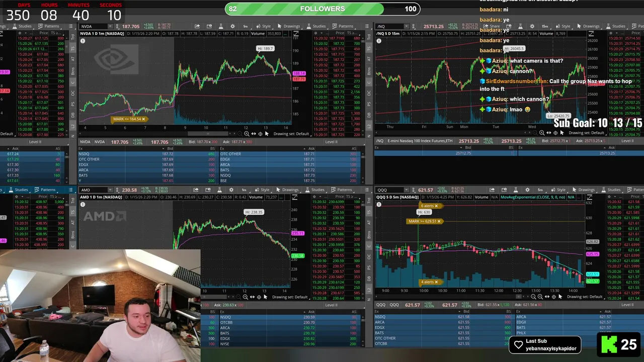Dismiss the QQQ '6 alerts' tag
This screenshot has width=644, height=362.
tap(436, 206)
